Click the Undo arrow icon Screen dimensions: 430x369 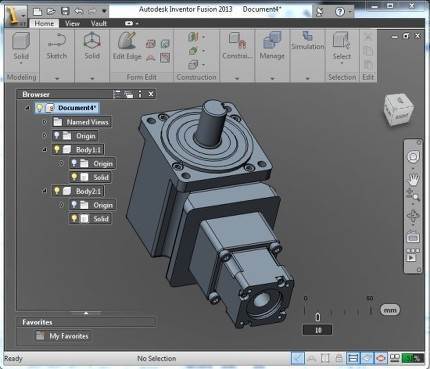click(x=79, y=11)
